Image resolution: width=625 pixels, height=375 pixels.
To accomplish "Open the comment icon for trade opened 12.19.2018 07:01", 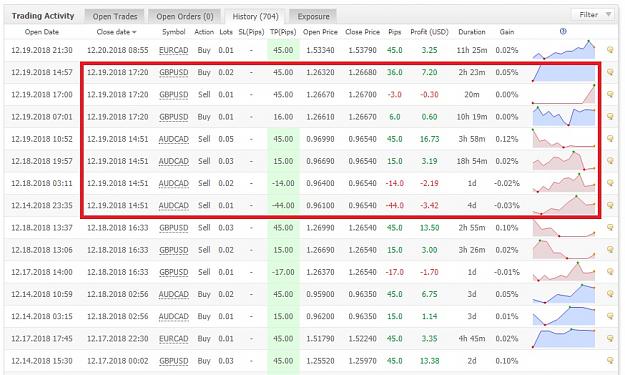I will point(610,116).
